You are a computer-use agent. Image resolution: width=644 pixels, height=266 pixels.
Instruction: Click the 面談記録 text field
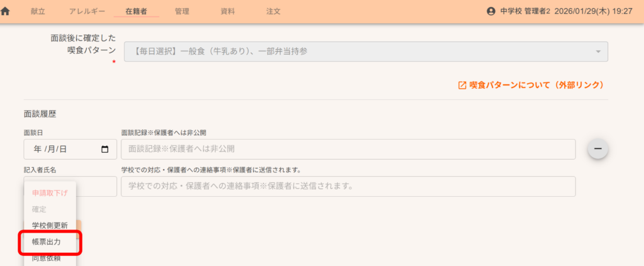click(348, 149)
